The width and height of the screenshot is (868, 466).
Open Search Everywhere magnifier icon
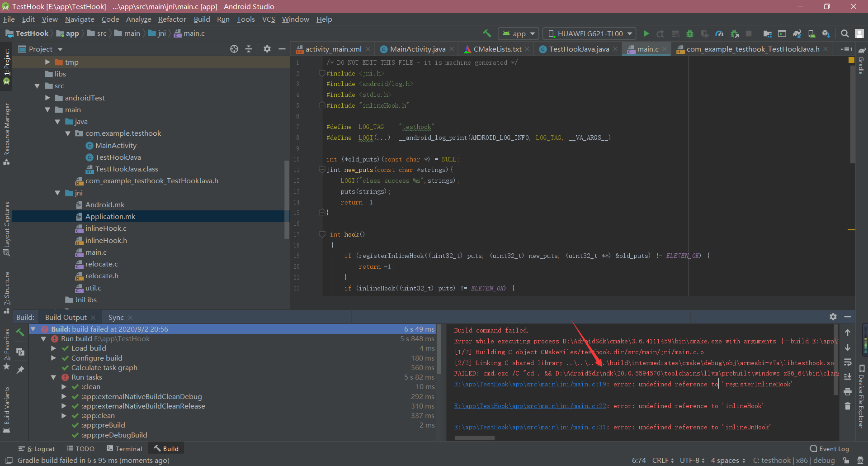click(x=844, y=33)
